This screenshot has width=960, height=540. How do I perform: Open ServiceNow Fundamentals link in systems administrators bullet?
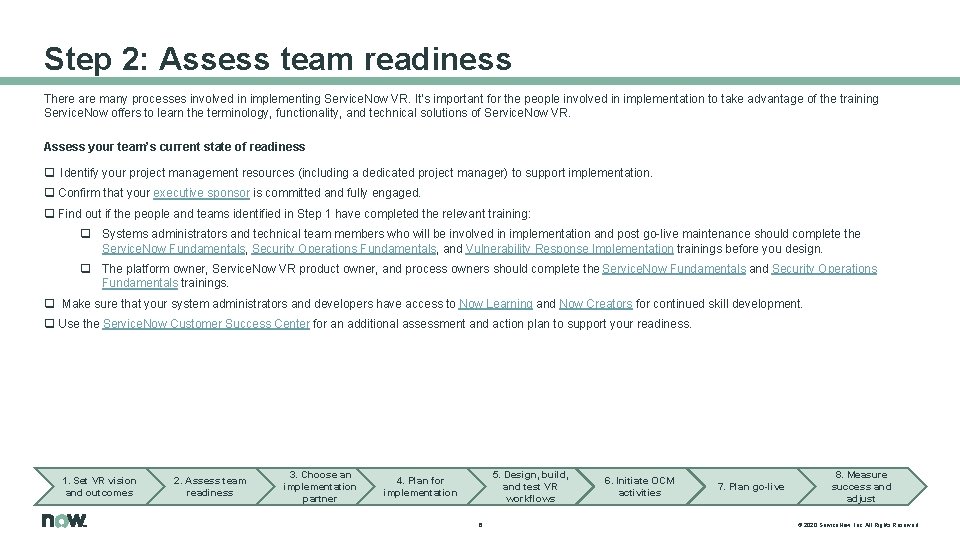(173, 249)
